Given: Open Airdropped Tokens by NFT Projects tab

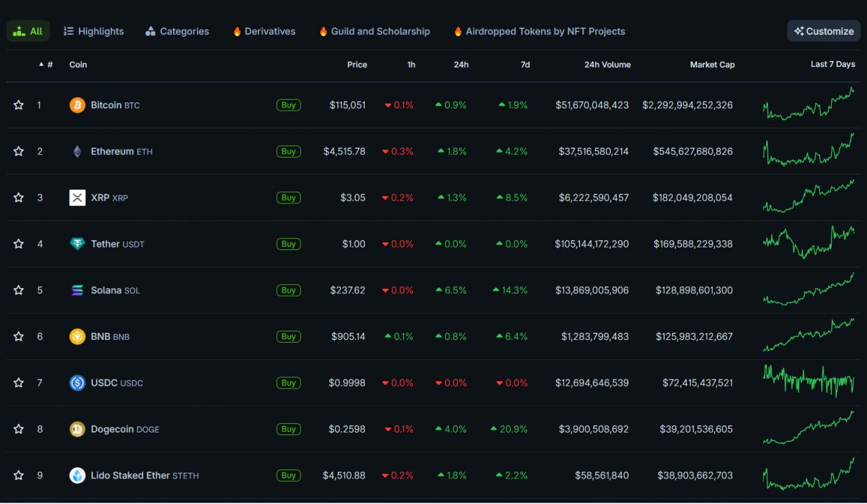Looking at the screenshot, I should click(539, 31).
